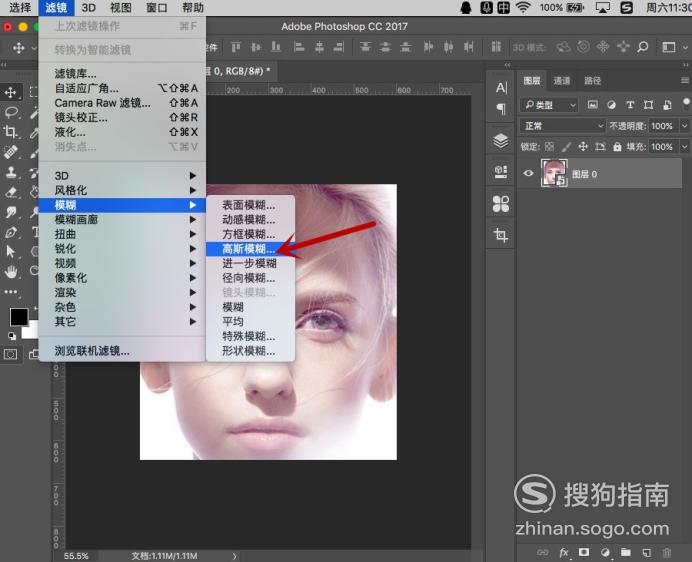Viewport: 692px width, 562px height.
Task: Open the Character panel icon
Action: click(x=501, y=88)
